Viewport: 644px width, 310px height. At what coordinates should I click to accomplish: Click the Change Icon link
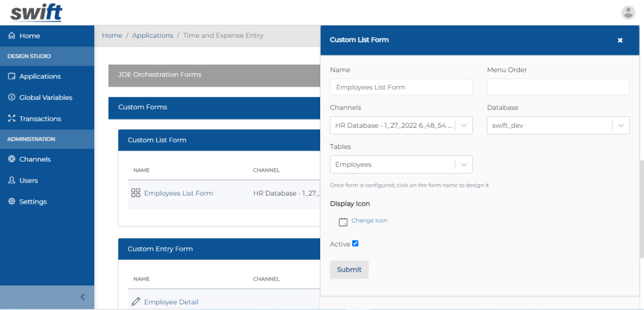369,221
